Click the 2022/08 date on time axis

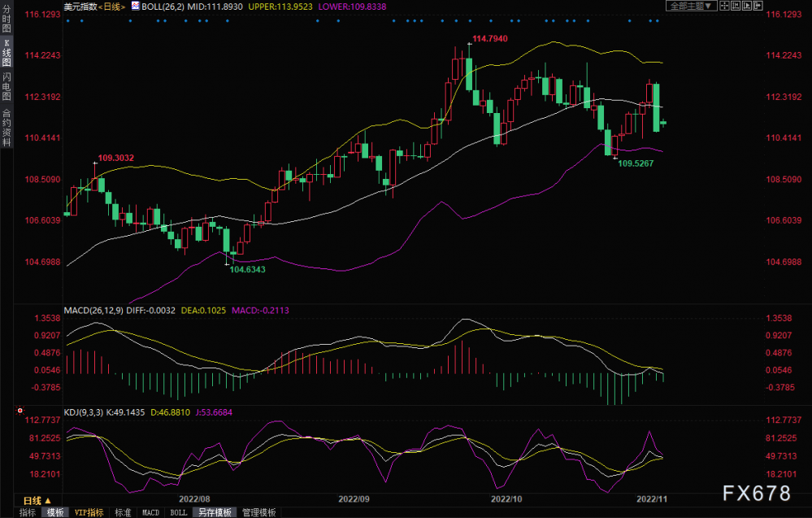pos(194,498)
